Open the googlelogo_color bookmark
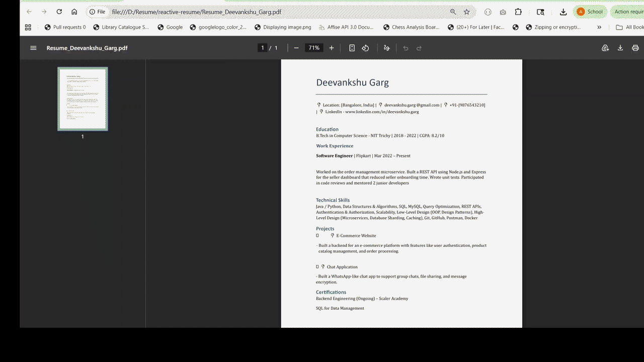 pyautogui.click(x=218, y=27)
